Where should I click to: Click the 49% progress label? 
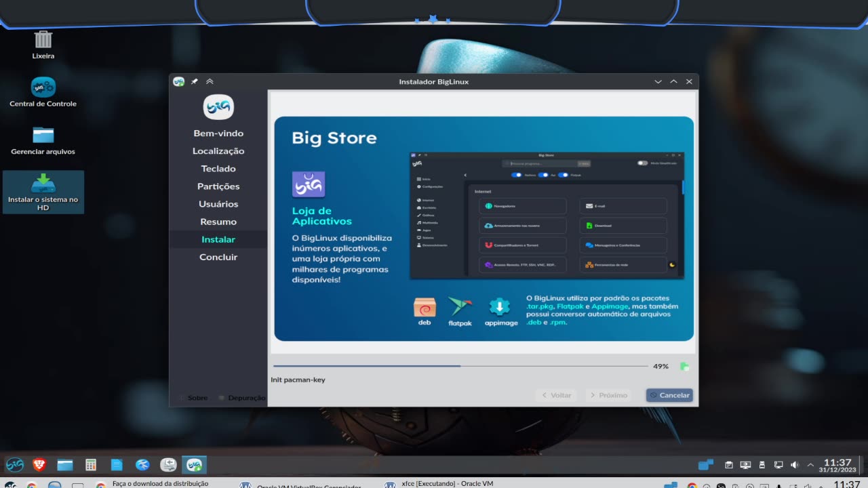[660, 366]
